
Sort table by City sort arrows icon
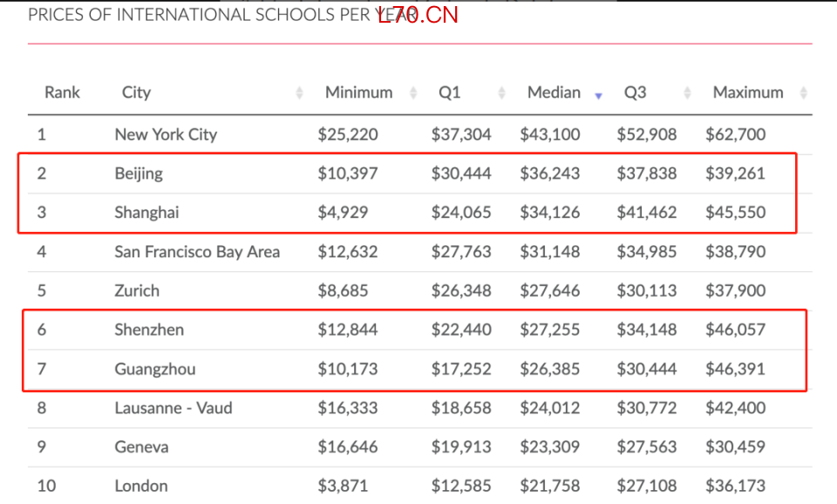point(299,93)
